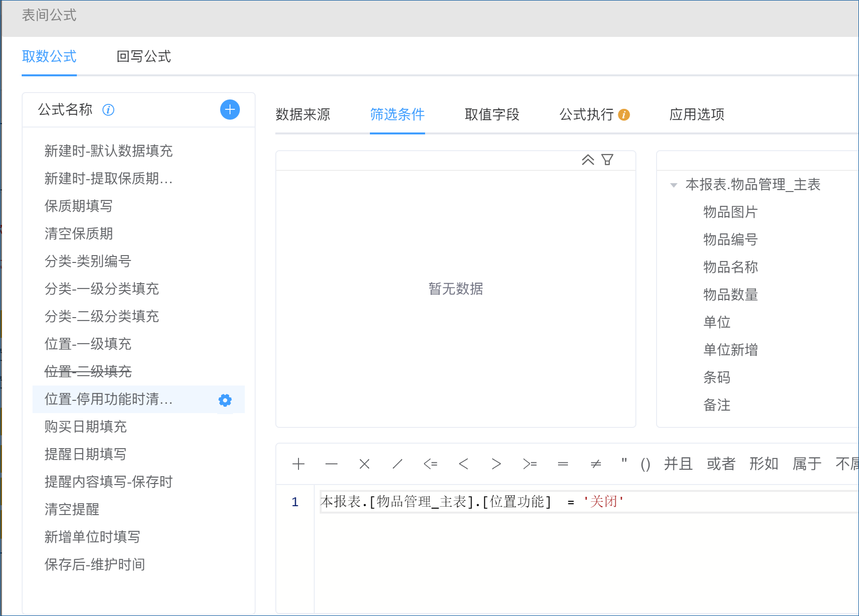Insert the not-equal operator
859x616 pixels.
pos(596,464)
